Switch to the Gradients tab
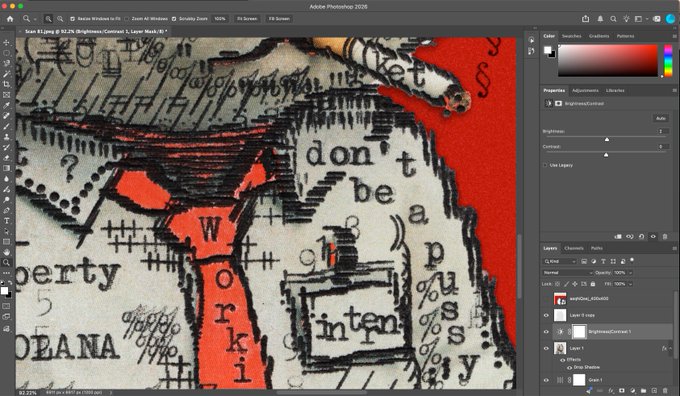The width and height of the screenshot is (680, 396). click(599, 36)
